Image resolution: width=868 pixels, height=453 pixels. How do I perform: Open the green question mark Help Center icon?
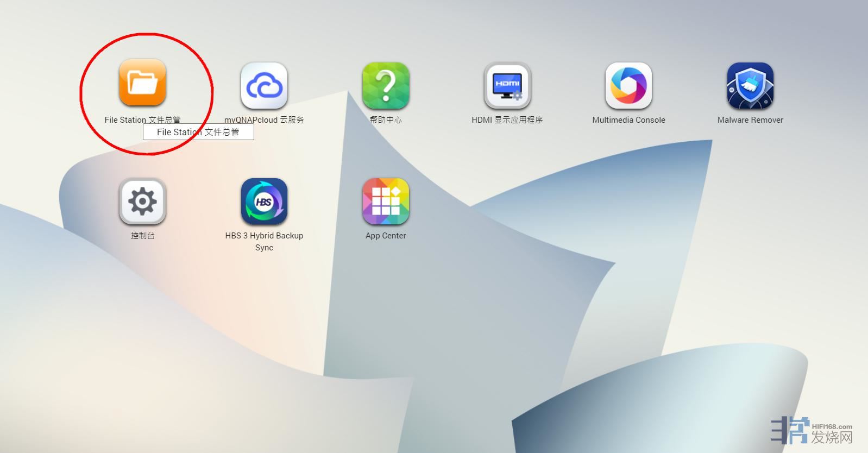pyautogui.click(x=386, y=86)
